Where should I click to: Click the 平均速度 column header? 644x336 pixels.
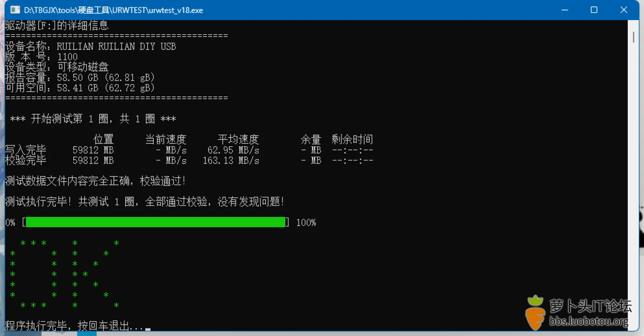(238, 139)
